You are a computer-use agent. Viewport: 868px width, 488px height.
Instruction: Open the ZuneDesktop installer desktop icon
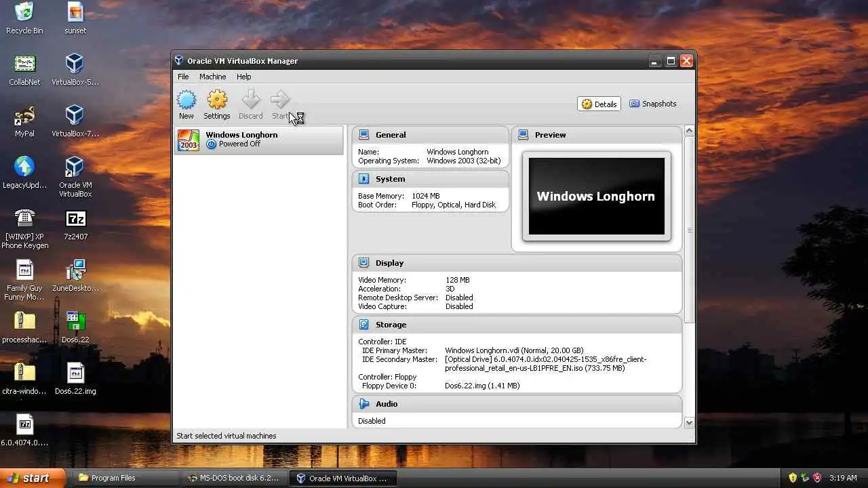(x=75, y=270)
